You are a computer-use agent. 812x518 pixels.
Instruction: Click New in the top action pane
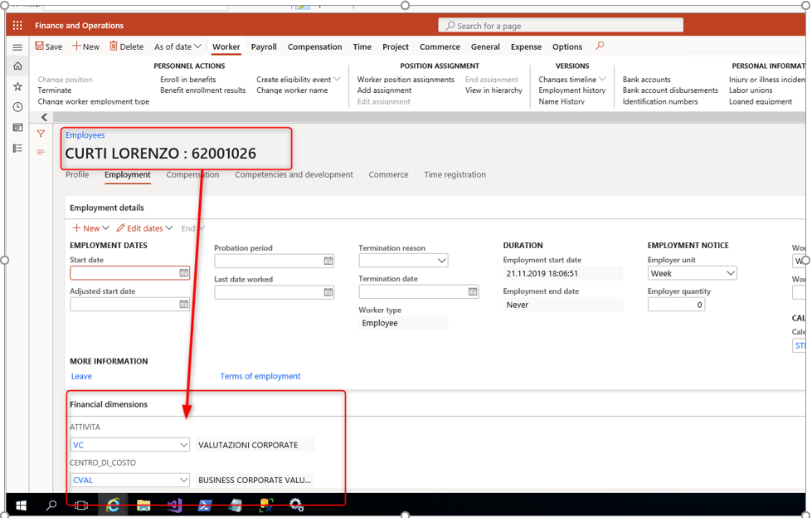coord(85,46)
